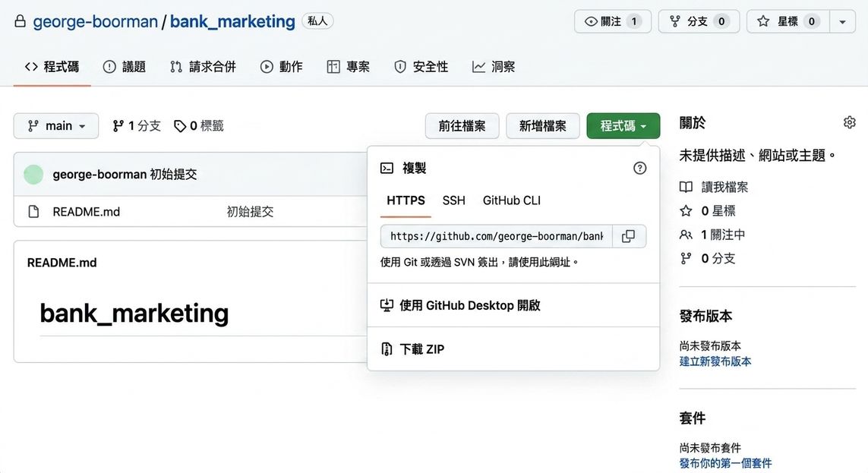Click the branch icon beside 1 分支
The width and height of the screenshot is (868, 473).
(x=118, y=126)
